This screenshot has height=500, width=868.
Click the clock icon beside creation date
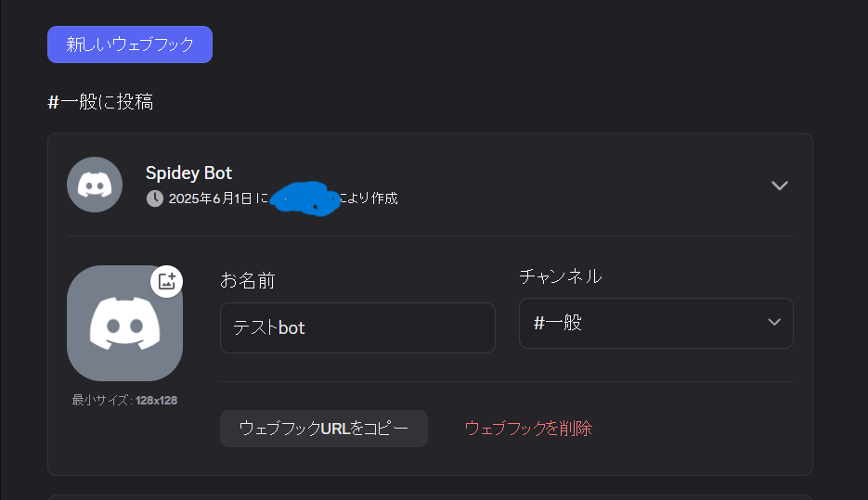coord(155,198)
